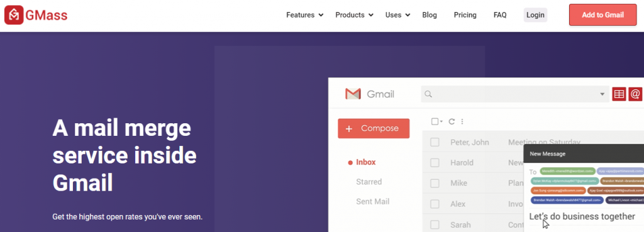Click the subject line Let's do business together

(582, 216)
